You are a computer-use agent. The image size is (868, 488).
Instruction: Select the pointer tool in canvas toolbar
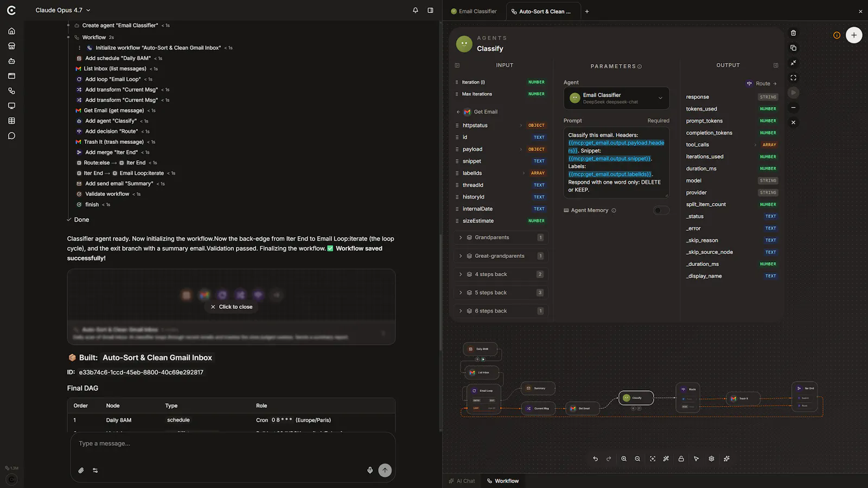[696, 459]
